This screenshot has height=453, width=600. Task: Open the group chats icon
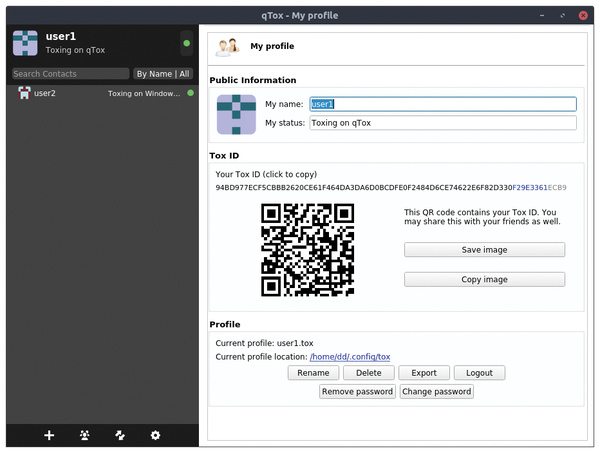(85, 435)
